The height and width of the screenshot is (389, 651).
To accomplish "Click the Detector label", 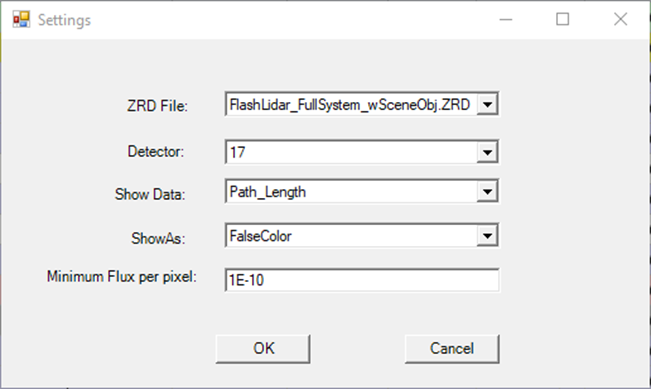I will pyautogui.click(x=156, y=152).
